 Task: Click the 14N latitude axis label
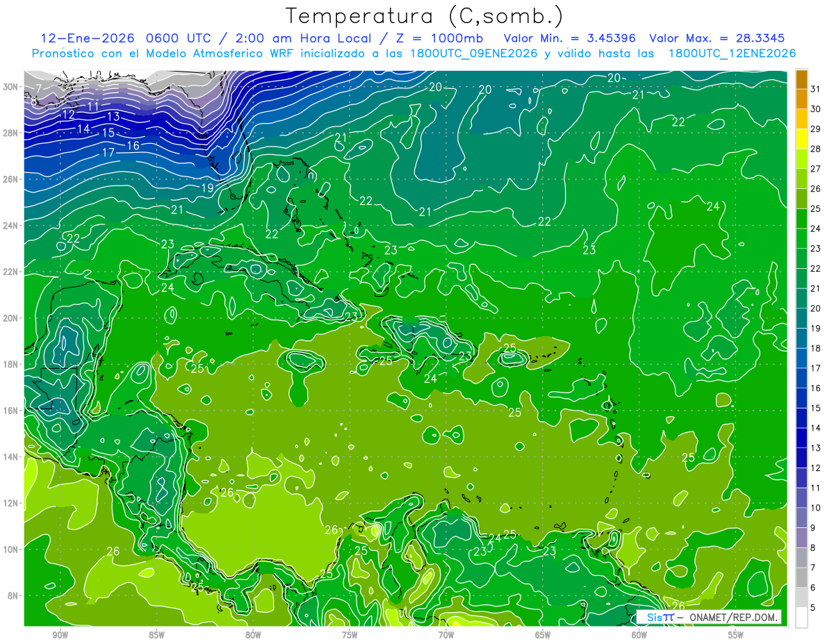(x=12, y=456)
